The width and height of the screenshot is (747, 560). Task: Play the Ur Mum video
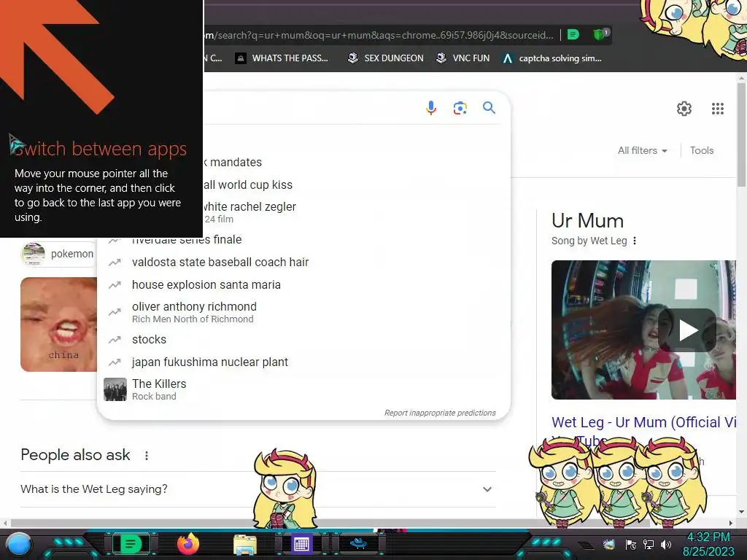pyautogui.click(x=687, y=330)
